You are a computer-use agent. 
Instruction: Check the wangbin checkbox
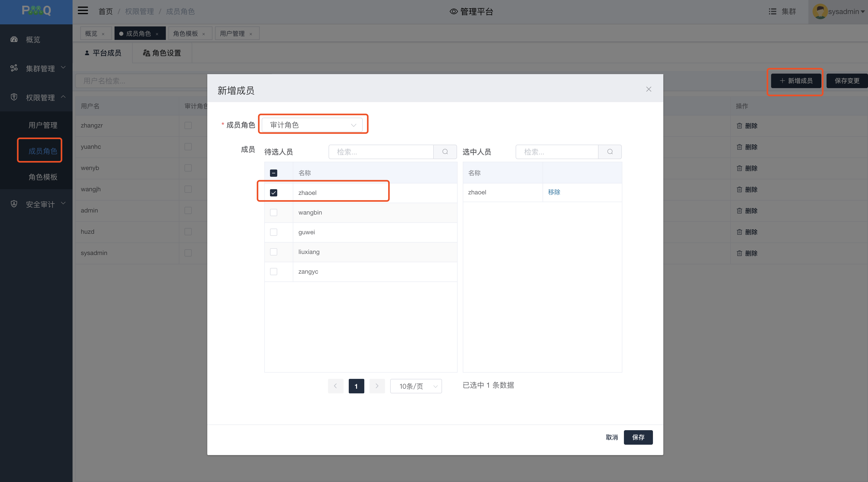point(273,212)
